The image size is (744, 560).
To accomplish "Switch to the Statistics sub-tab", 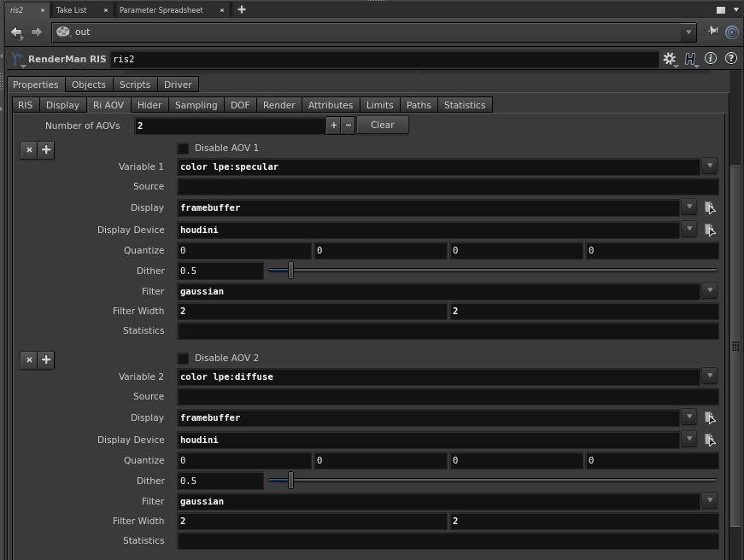I will 465,105.
